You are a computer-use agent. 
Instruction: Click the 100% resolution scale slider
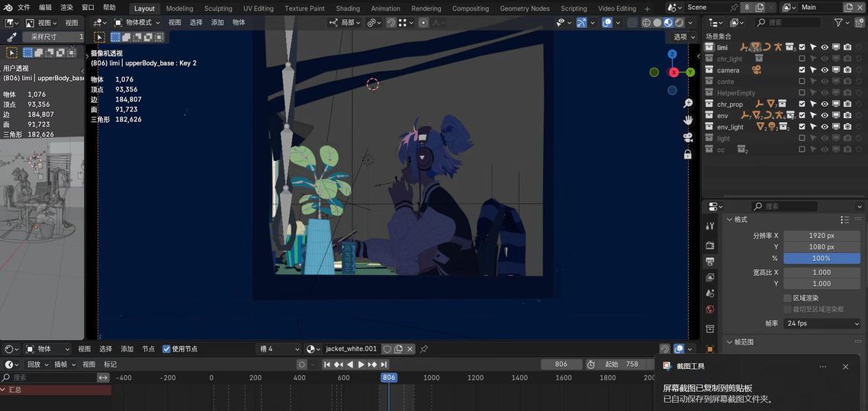point(821,258)
